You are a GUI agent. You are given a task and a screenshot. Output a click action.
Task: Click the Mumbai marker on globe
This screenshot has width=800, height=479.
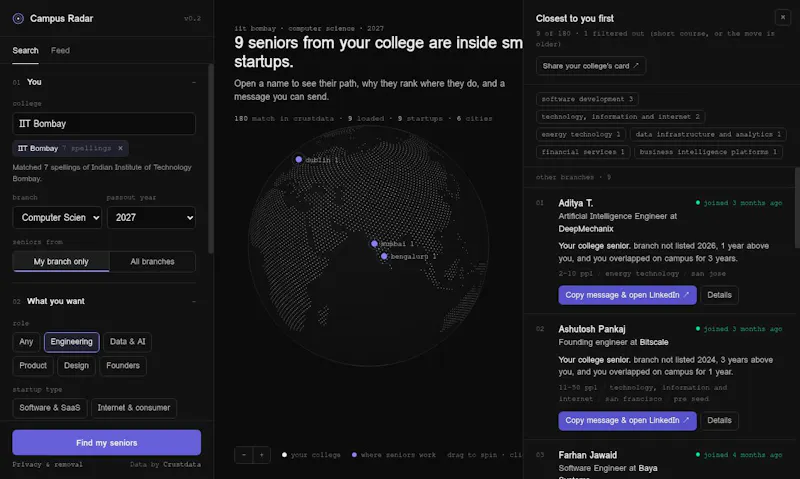pyautogui.click(x=374, y=244)
